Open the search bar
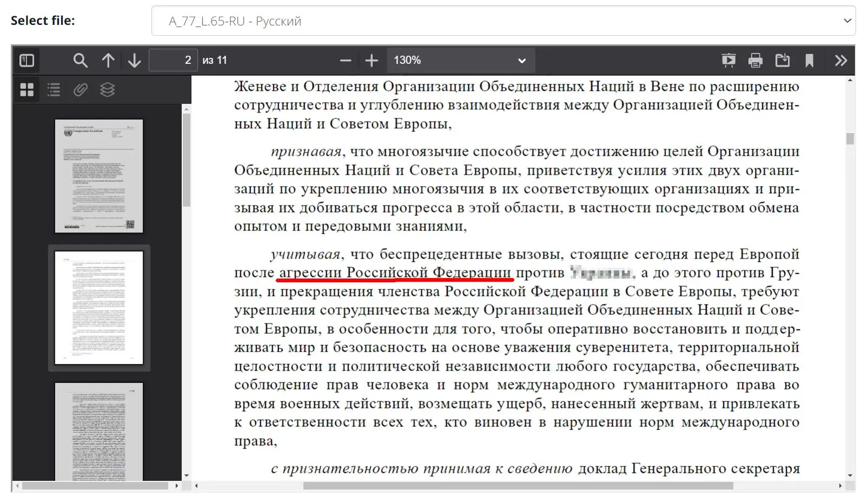This screenshot has width=868, height=496. pyautogui.click(x=80, y=60)
